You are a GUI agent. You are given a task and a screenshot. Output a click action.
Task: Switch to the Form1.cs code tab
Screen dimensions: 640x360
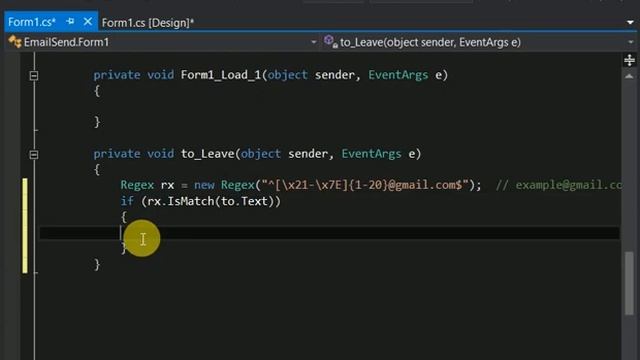[32, 22]
